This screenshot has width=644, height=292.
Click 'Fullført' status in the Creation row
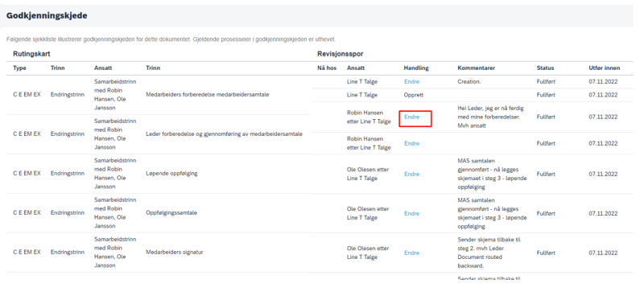point(546,82)
